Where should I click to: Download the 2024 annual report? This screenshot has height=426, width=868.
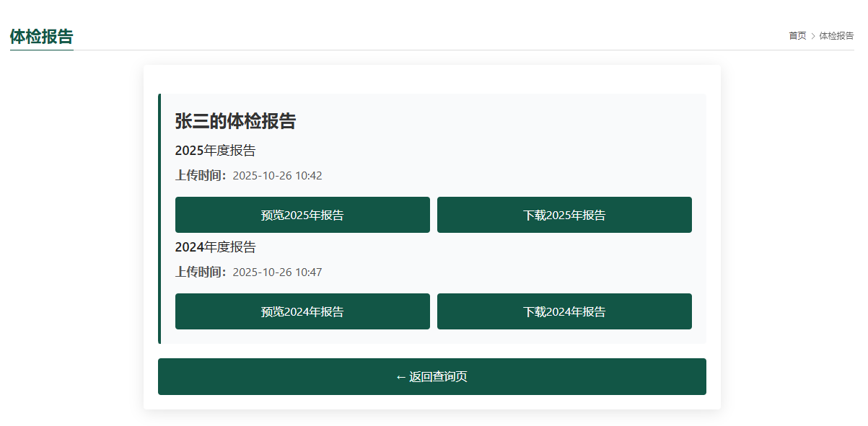[564, 311]
